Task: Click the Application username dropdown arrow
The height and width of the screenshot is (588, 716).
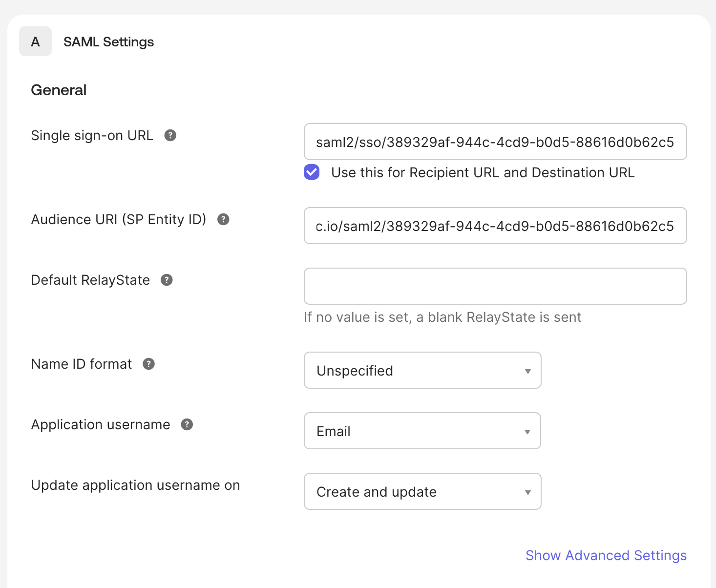Action: point(527,431)
